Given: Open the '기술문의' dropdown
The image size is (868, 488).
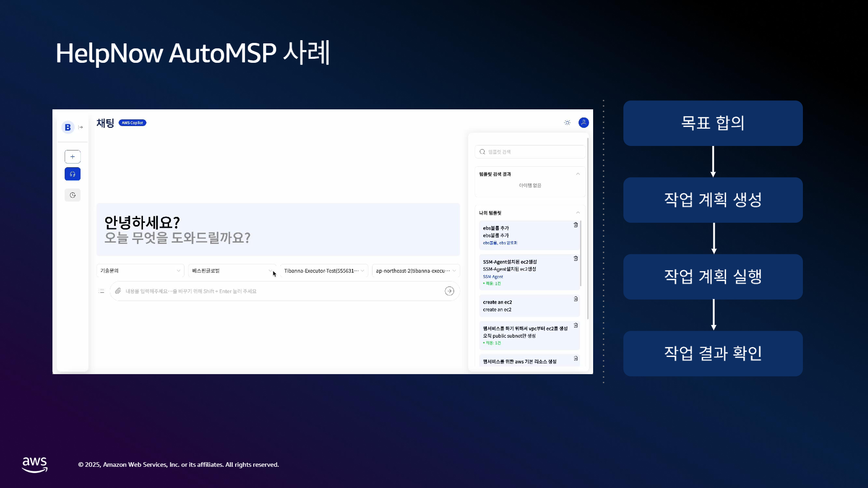Looking at the screenshot, I should tap(140, 271).
